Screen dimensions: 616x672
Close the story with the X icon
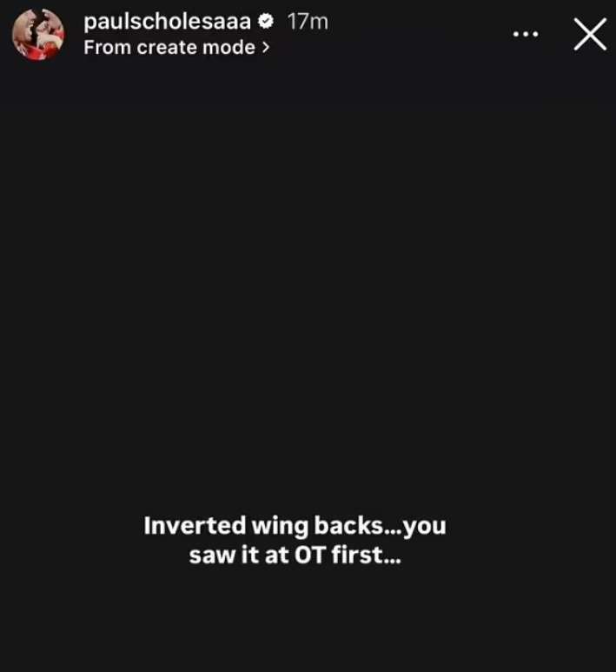(x=590, y=34)
